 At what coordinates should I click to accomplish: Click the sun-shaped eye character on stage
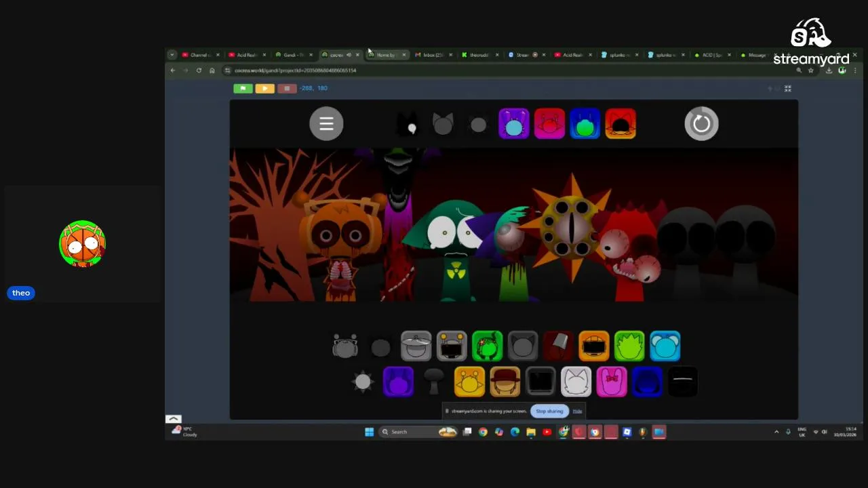[573, 227]
